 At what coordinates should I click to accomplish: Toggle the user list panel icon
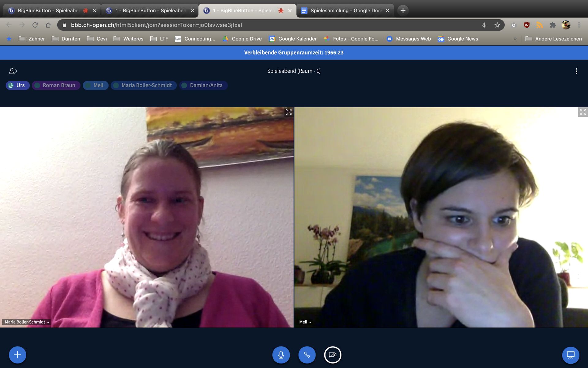click(13, 71)
